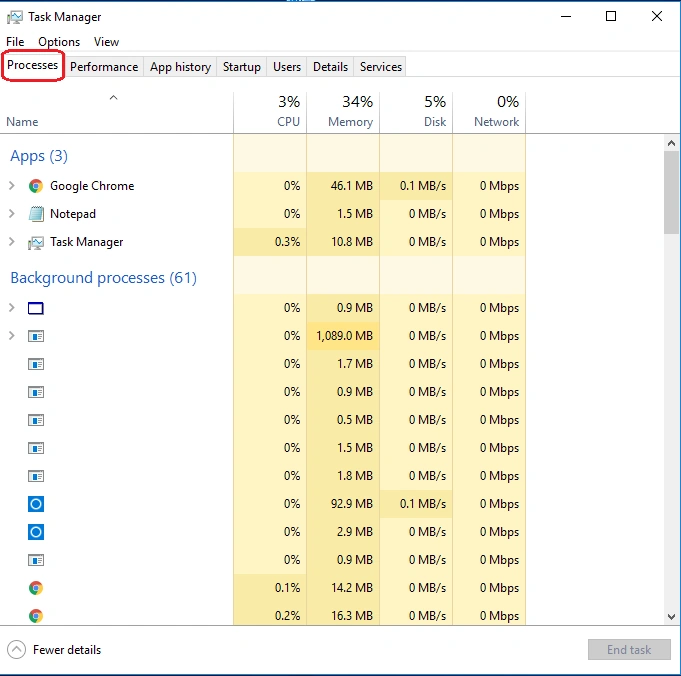Open the Options menu

coord(59,42)
